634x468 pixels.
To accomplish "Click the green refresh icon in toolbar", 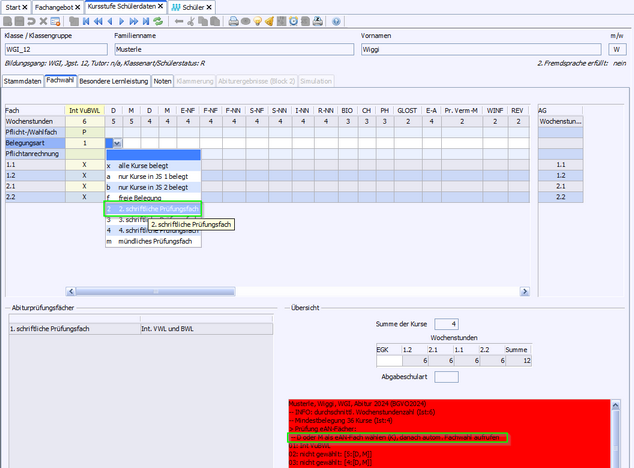I will [158, 20].
